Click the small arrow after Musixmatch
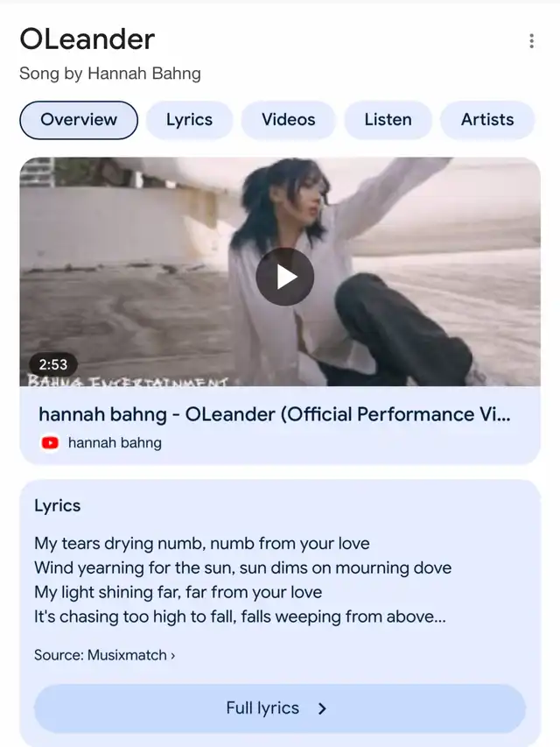Image resolution: width=560 pixels, height=747 pixels. click(173, 656)
